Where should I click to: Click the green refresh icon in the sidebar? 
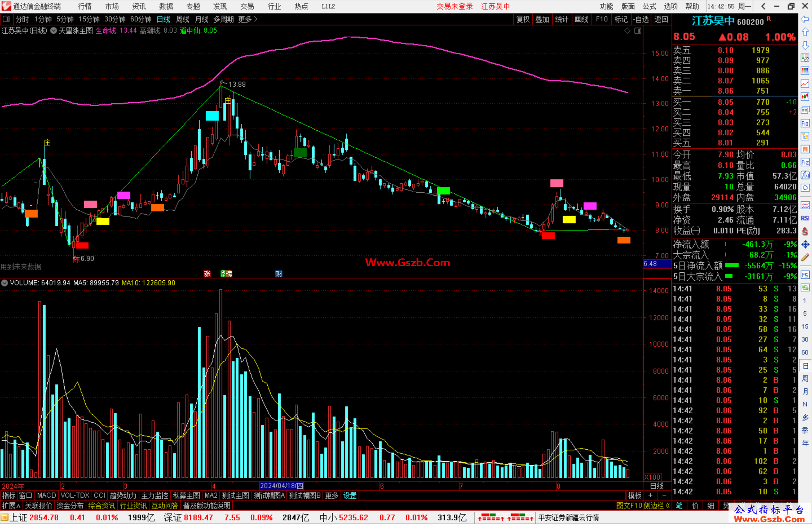coord(805,288)
